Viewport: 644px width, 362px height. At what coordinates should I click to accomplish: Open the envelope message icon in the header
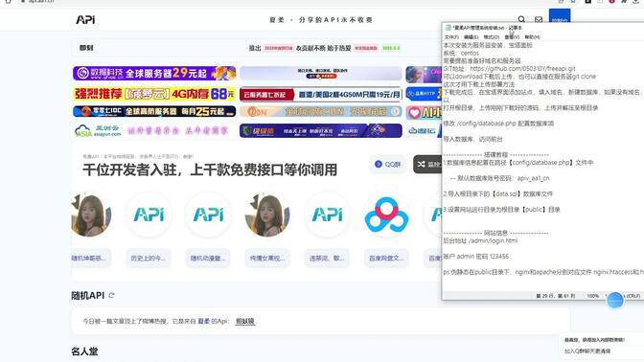point(539,19)
